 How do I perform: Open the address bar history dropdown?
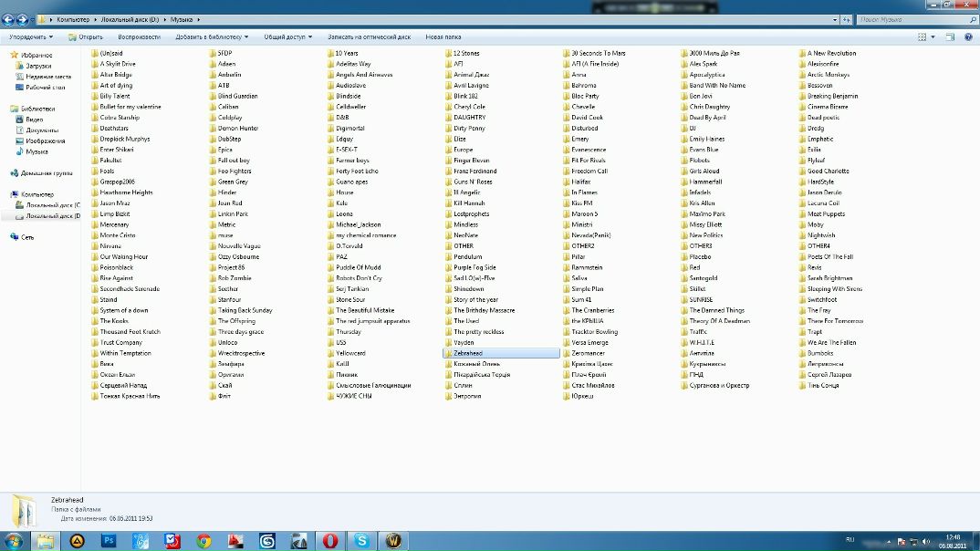835,20
